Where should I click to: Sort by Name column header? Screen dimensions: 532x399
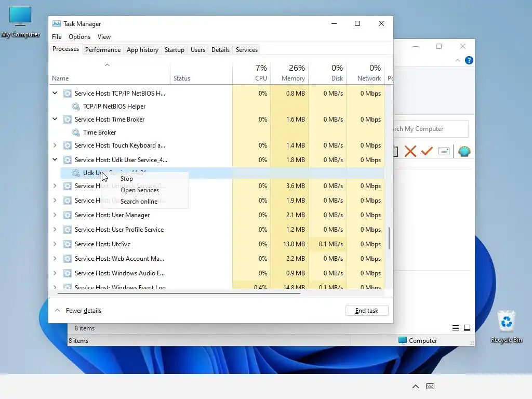coord(109,73)
